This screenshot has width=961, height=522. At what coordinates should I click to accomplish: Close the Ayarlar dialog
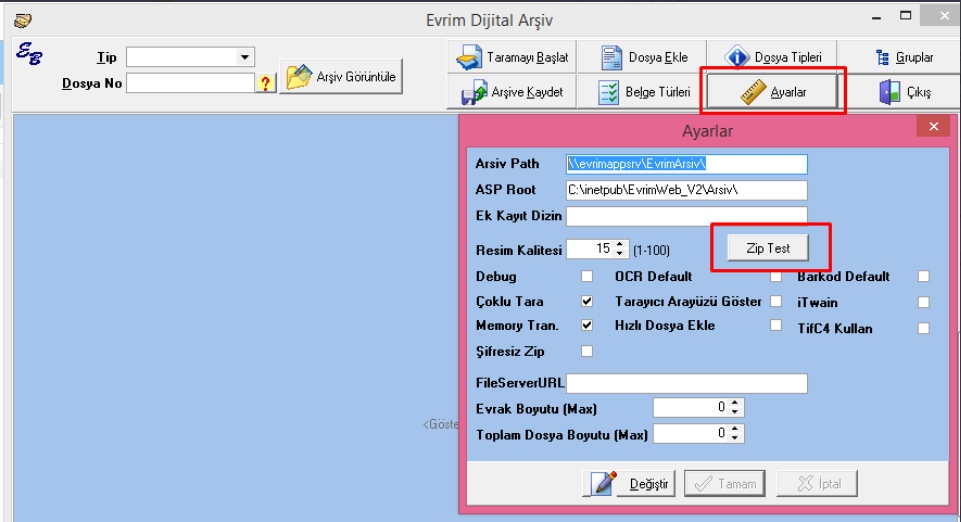tap(933, 126)
